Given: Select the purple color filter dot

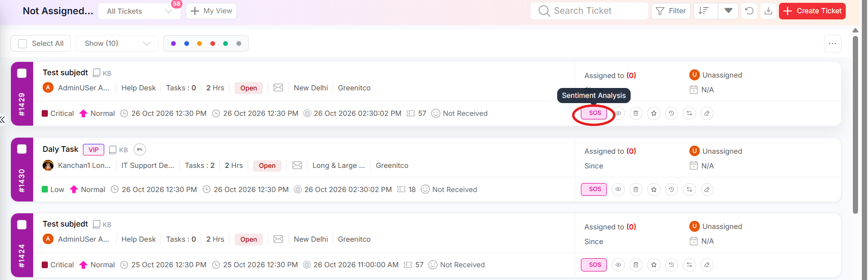Looking at the screenshot, I should click(173, 44).
